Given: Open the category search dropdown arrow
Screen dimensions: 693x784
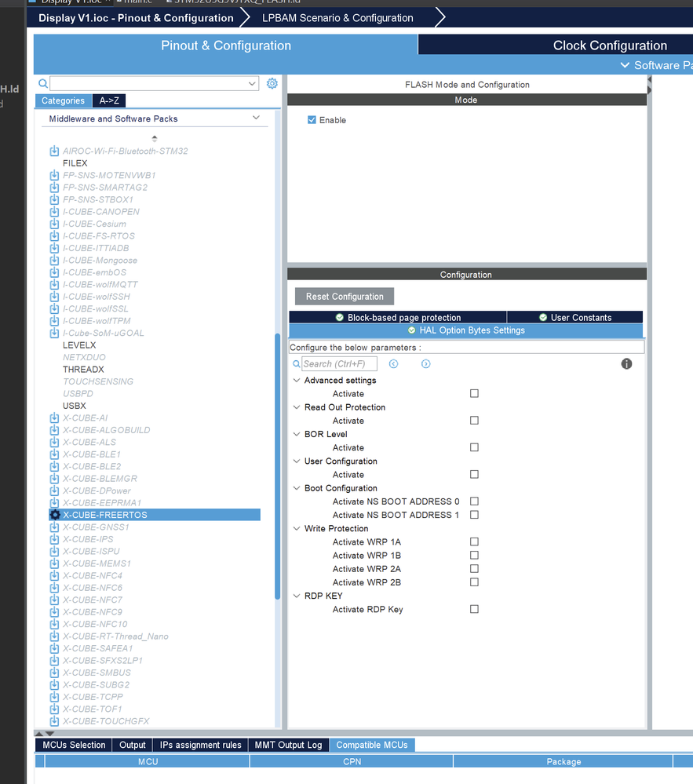Looking at the screenshot, I should click(252, 83).
